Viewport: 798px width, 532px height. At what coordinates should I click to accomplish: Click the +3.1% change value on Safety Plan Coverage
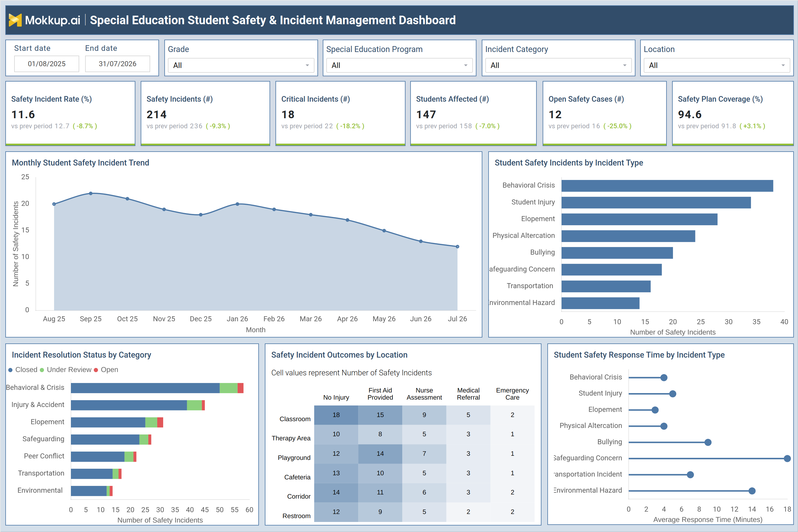coord(752,126)
